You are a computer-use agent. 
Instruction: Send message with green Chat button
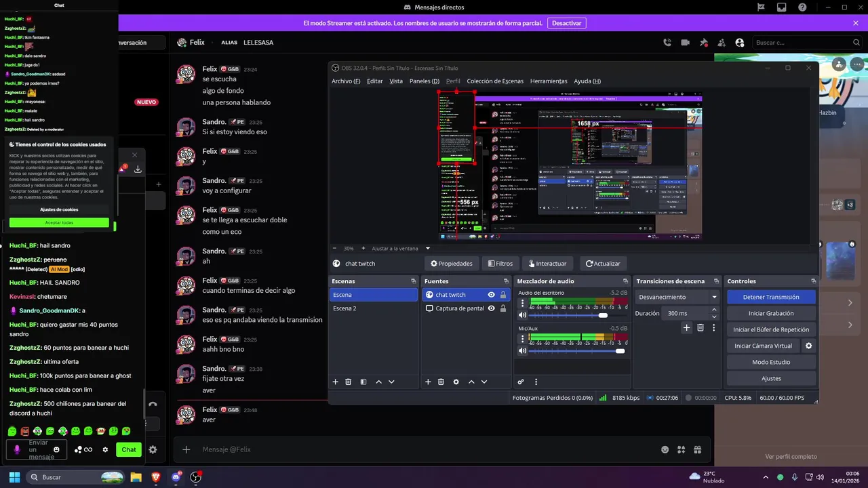tap(129, 449)
